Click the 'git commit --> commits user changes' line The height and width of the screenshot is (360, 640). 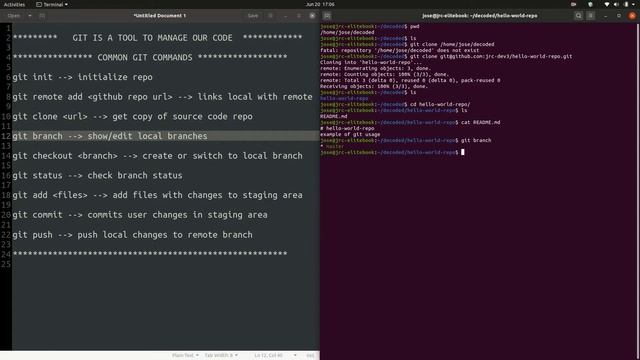pyautogui.click(x=140, y=215)
